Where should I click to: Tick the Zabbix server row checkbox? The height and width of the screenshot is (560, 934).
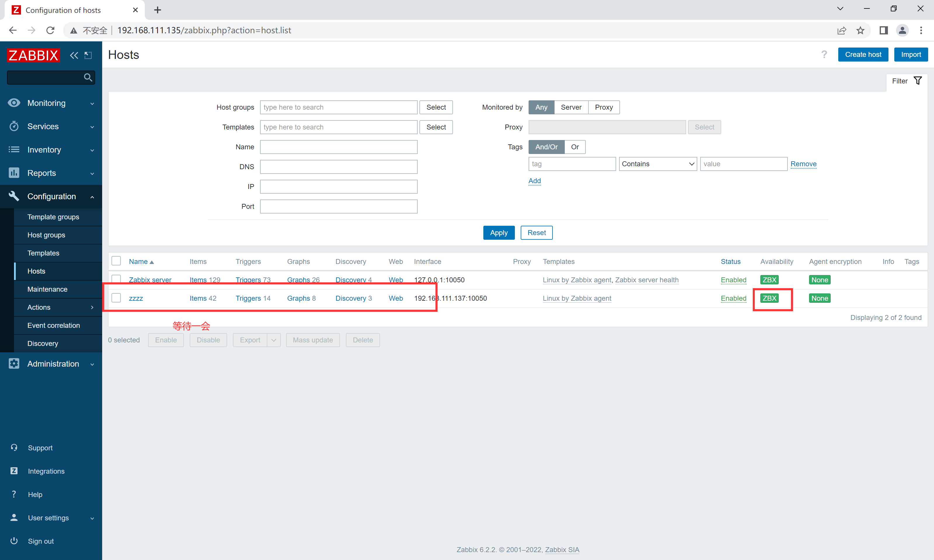(116, 279)
